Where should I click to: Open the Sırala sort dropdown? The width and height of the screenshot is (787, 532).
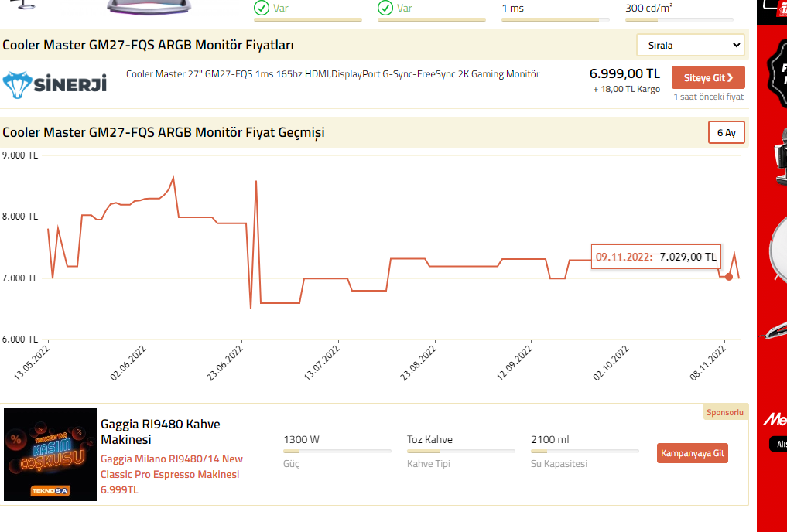point(690,45)
